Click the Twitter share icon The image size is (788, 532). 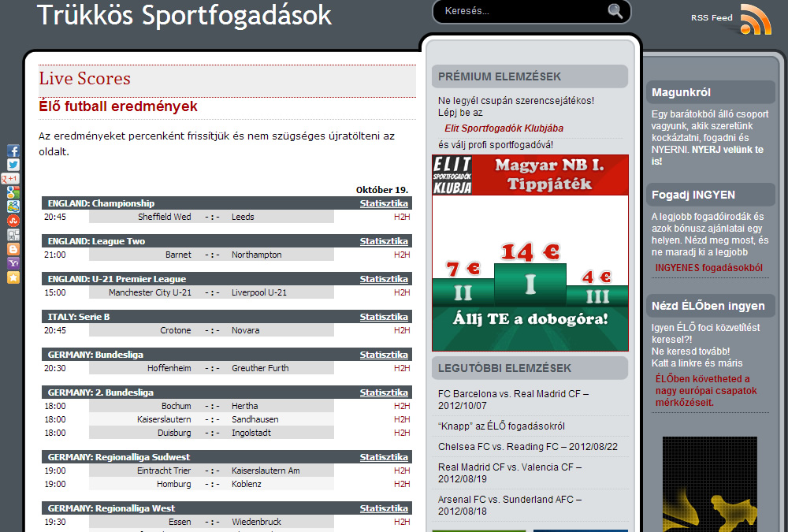[x=13, y=165]
